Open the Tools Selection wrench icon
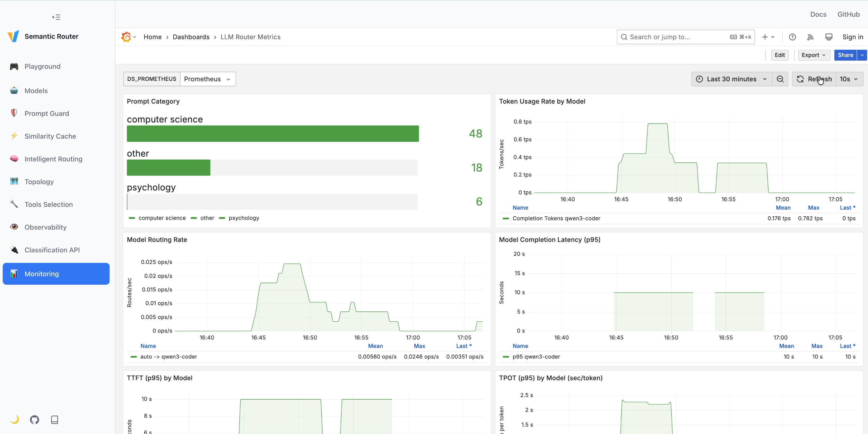 click(14, 204)
